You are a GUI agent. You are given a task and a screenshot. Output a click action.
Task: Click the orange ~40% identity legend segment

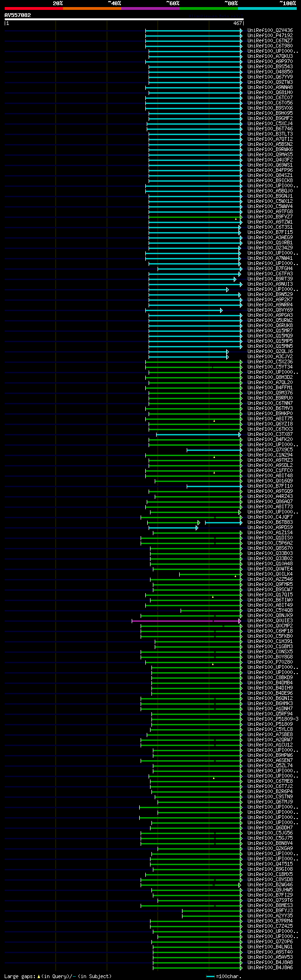[92, 8]
